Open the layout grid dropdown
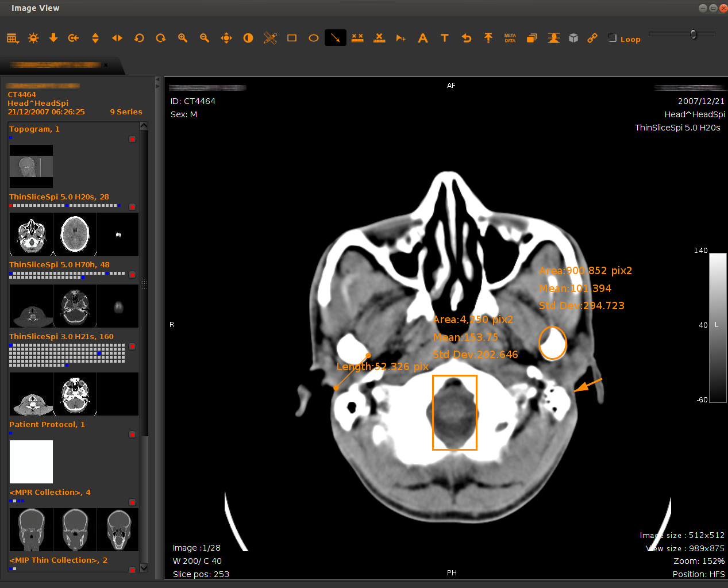 [13, 39]
